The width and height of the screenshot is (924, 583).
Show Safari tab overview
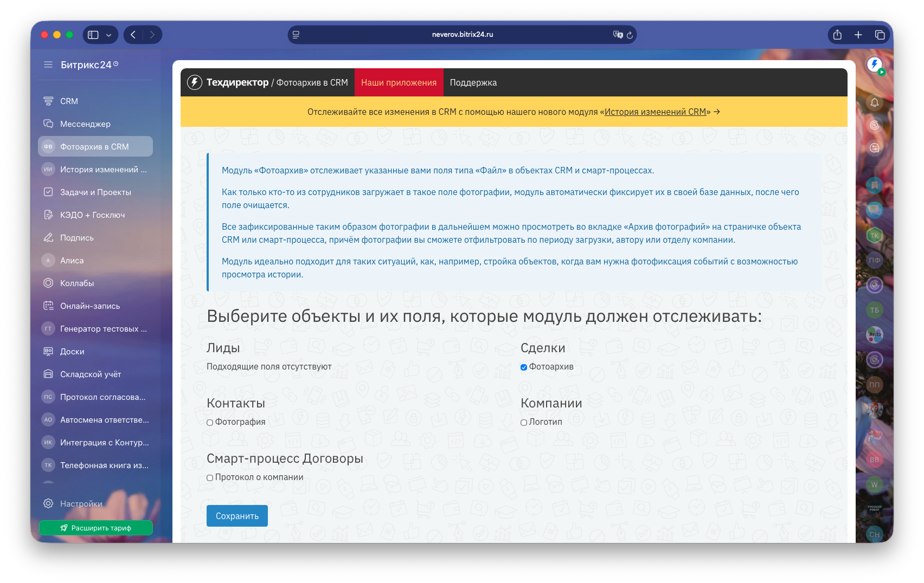coord(880,35)
